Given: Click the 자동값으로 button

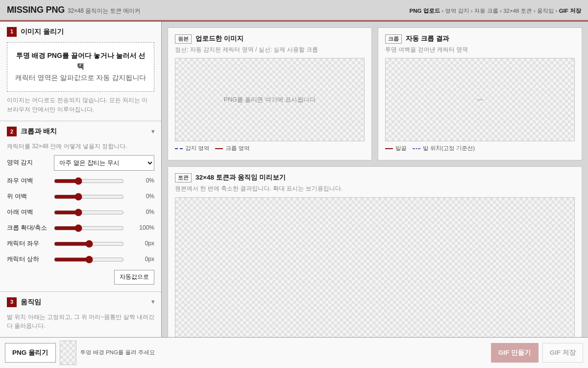Looking at the screenshot, I should click(134, 277).
